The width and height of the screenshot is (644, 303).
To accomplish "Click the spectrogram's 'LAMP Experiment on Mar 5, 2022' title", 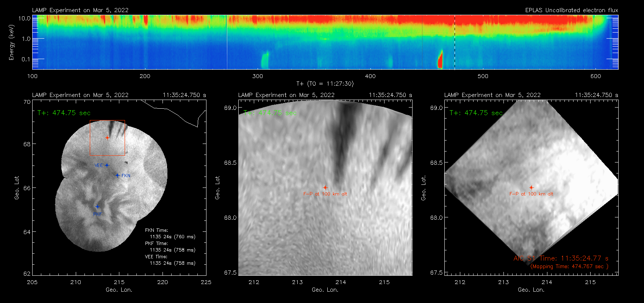I will point(80,10).
